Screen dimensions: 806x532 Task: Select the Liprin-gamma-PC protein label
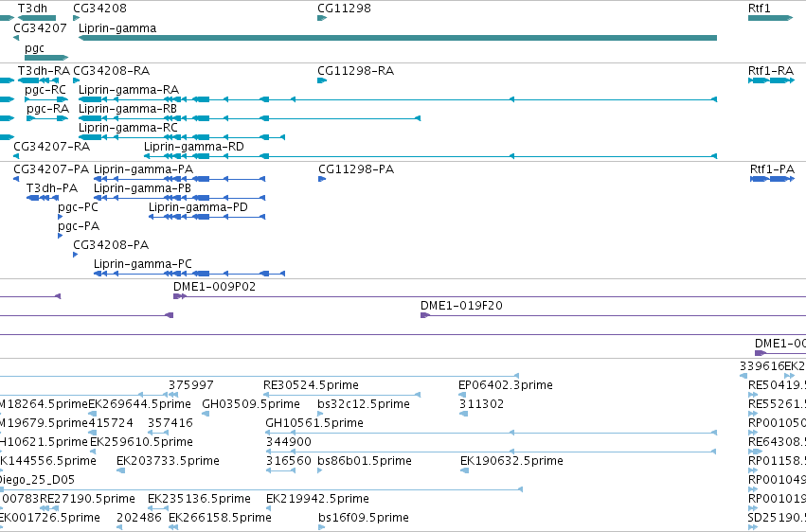click(x=142, y=264)
